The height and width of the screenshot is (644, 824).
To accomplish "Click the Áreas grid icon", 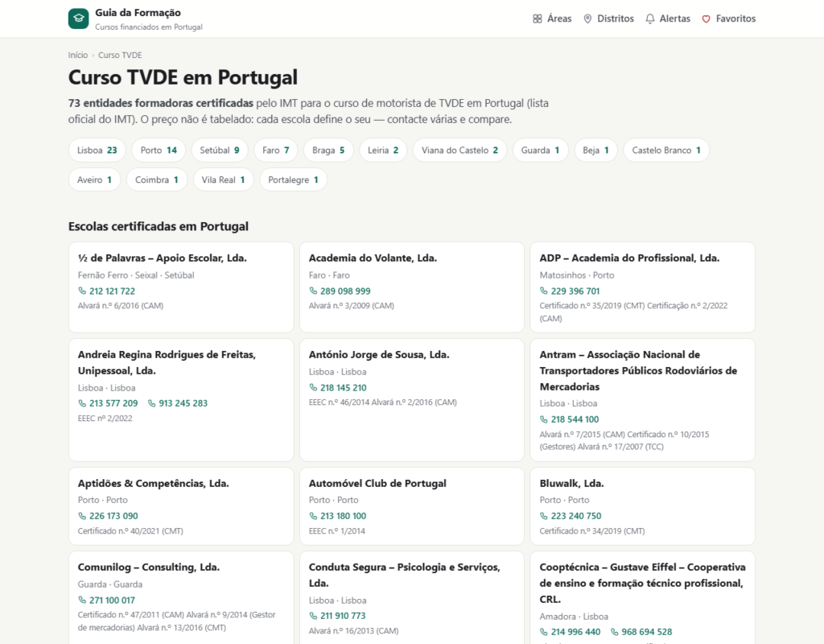I will 537,19.
